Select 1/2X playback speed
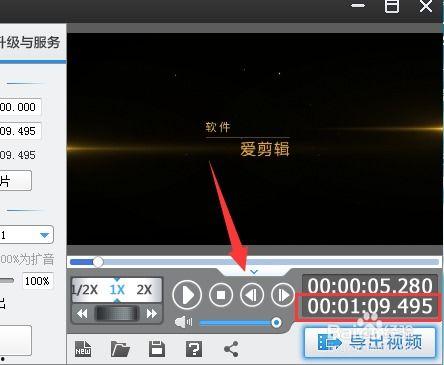 point(85,290)
